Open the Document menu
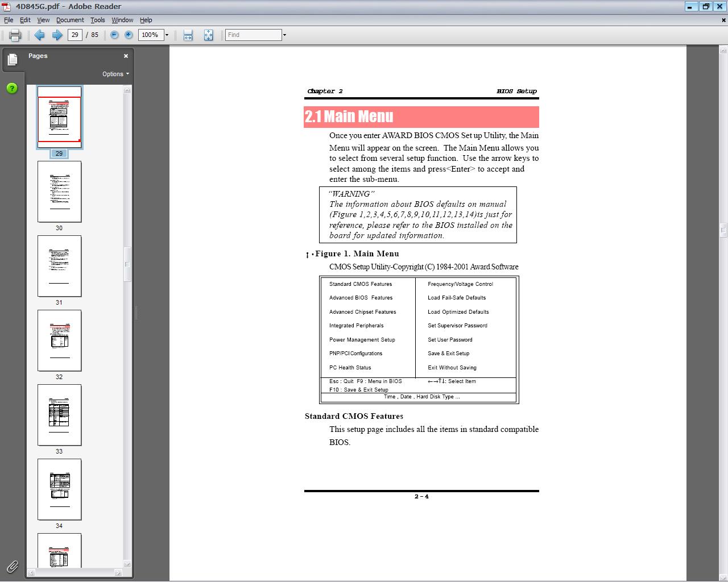The height and width of the screenshot is (582, 728). click(70, 20)
